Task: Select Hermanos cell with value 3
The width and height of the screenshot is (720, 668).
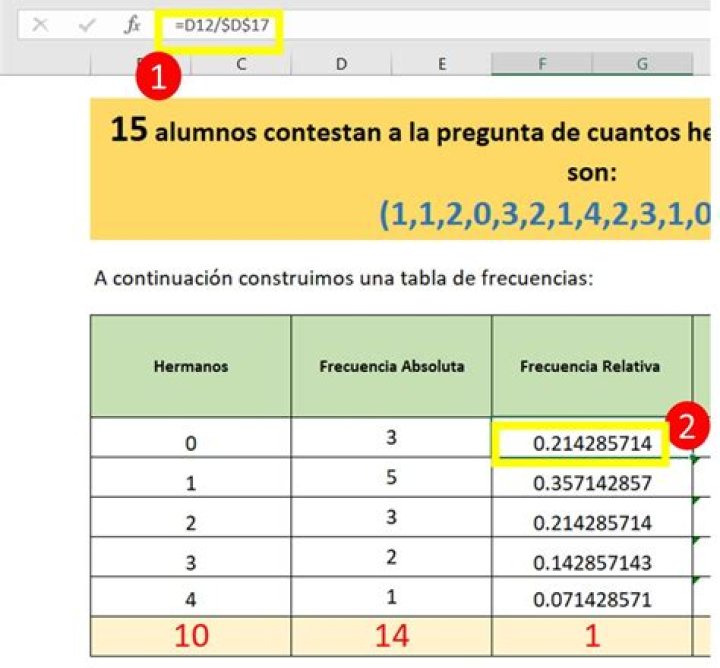Action: 191,557
